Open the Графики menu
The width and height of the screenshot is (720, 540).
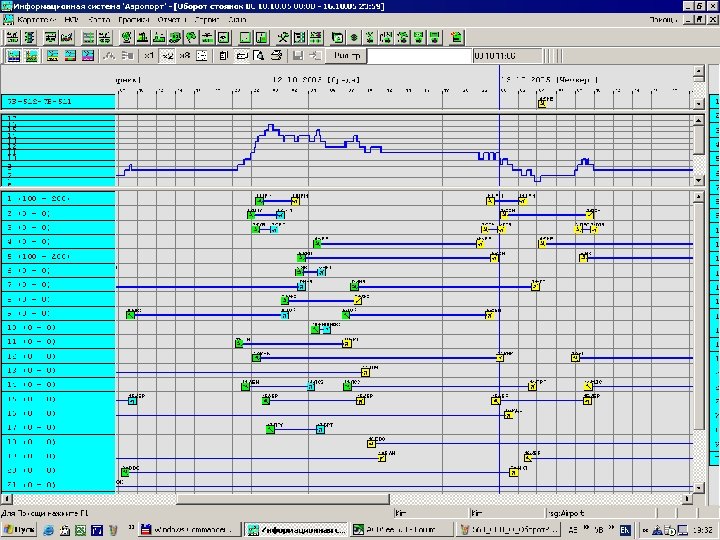coord(134,20)
